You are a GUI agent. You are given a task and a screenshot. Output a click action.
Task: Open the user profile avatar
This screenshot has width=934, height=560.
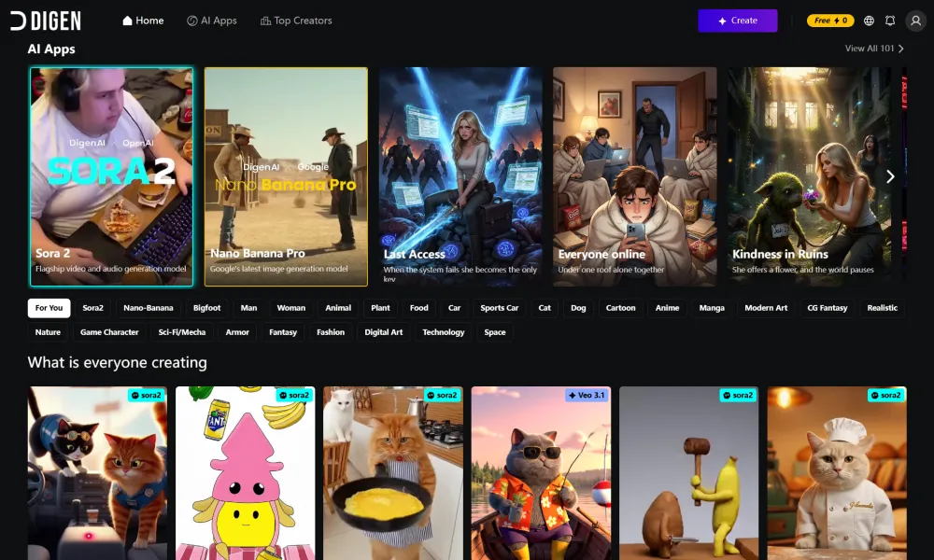[916, 21]
